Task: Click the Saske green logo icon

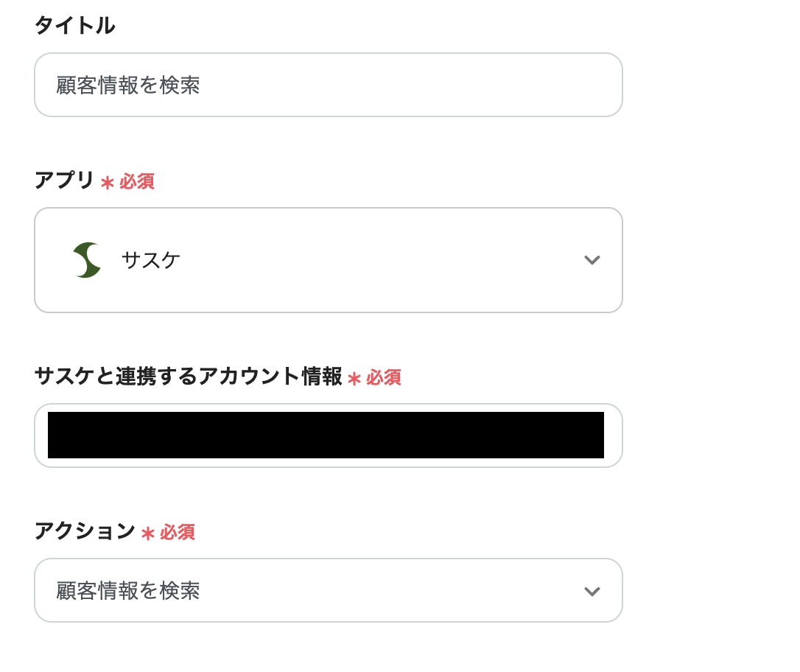Action: coord(87,260)
